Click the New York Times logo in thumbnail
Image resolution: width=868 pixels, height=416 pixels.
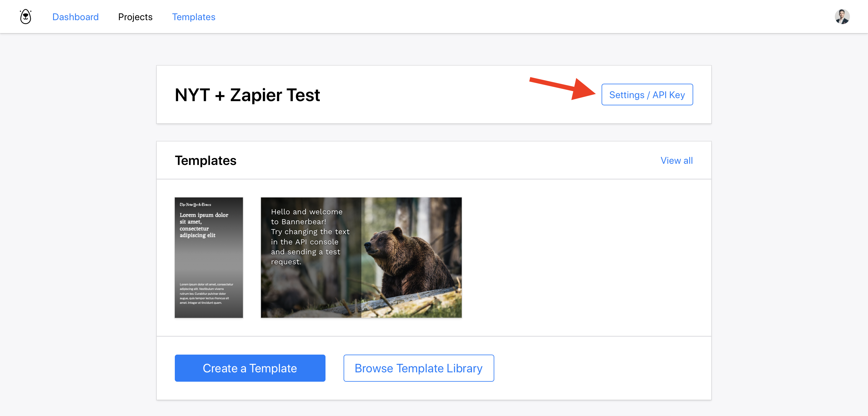(x=195, y=205)
